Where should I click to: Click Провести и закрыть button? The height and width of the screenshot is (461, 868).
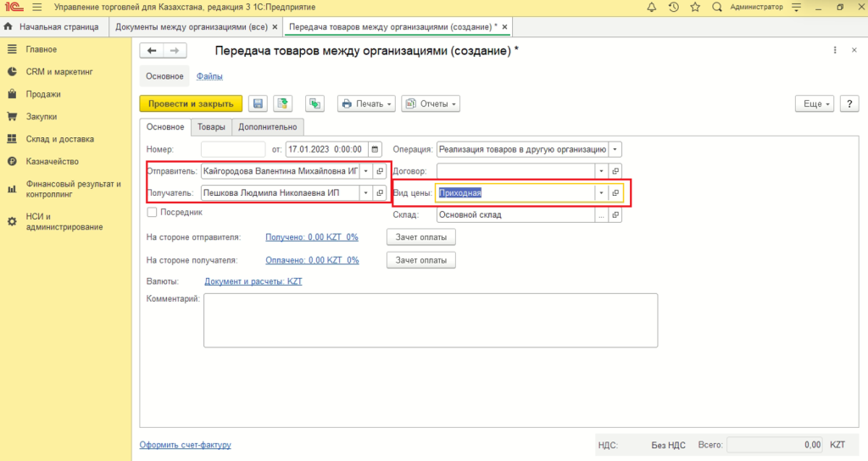pos(191,103)
